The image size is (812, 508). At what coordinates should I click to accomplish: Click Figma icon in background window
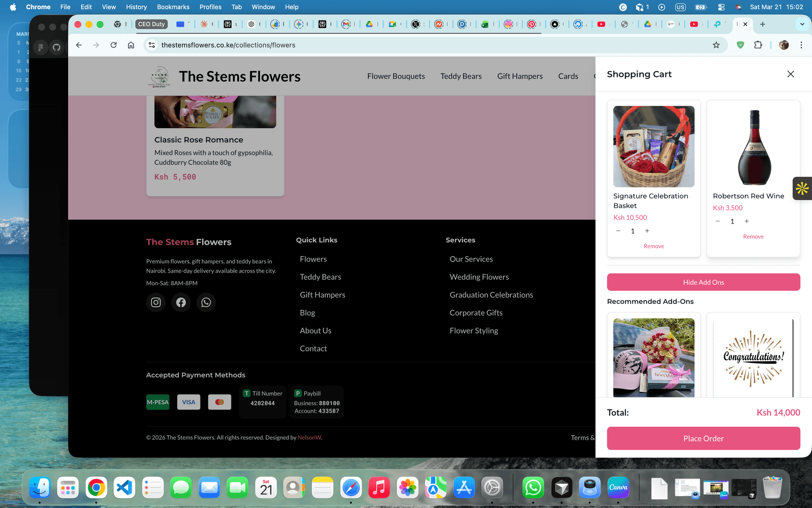click(41, 47)
